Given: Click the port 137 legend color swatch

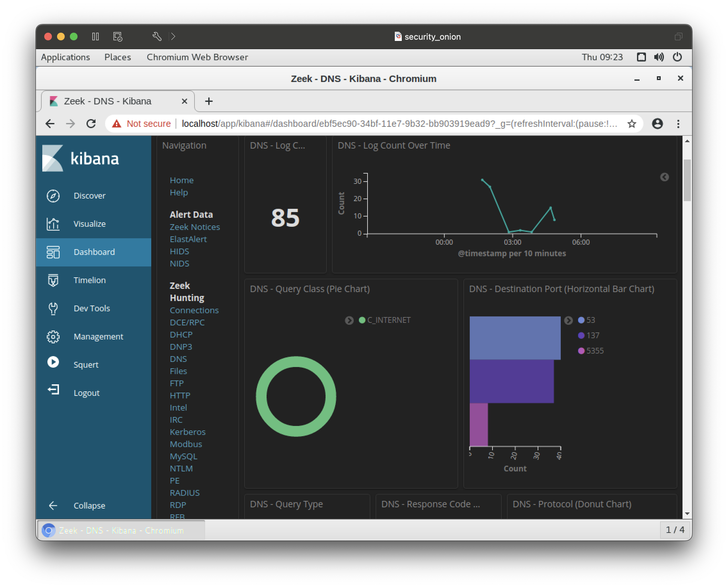Looking at the screenshot, I should point(581,335).
